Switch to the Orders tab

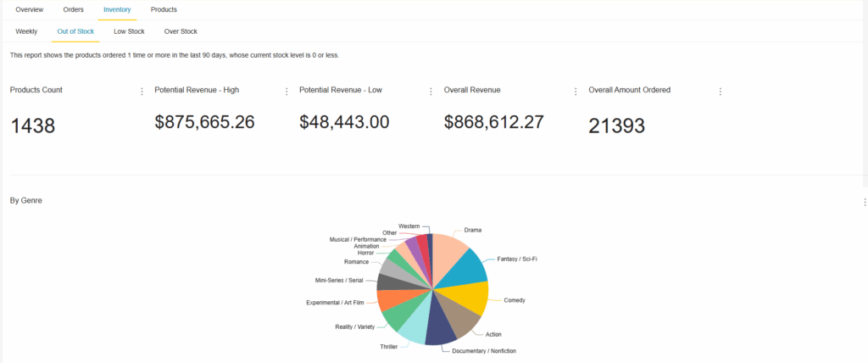coord(73,9)
